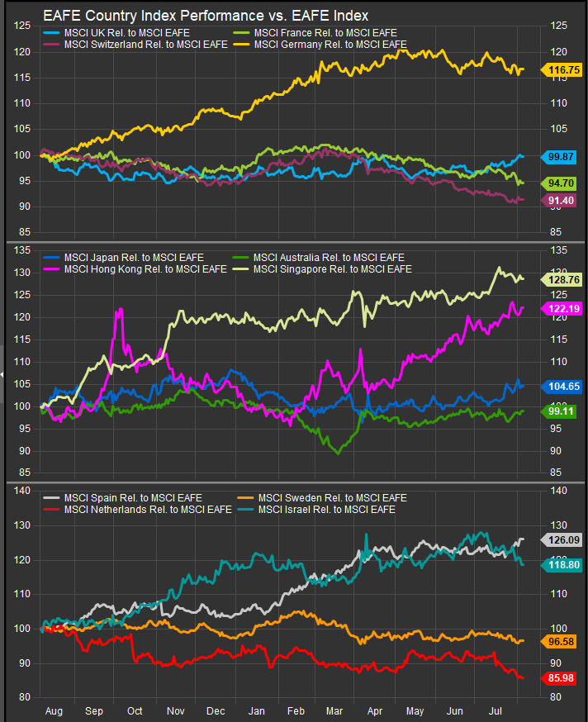Click the Apr label on time axis
Screen dimensions: 588x722
coord(375,711)
